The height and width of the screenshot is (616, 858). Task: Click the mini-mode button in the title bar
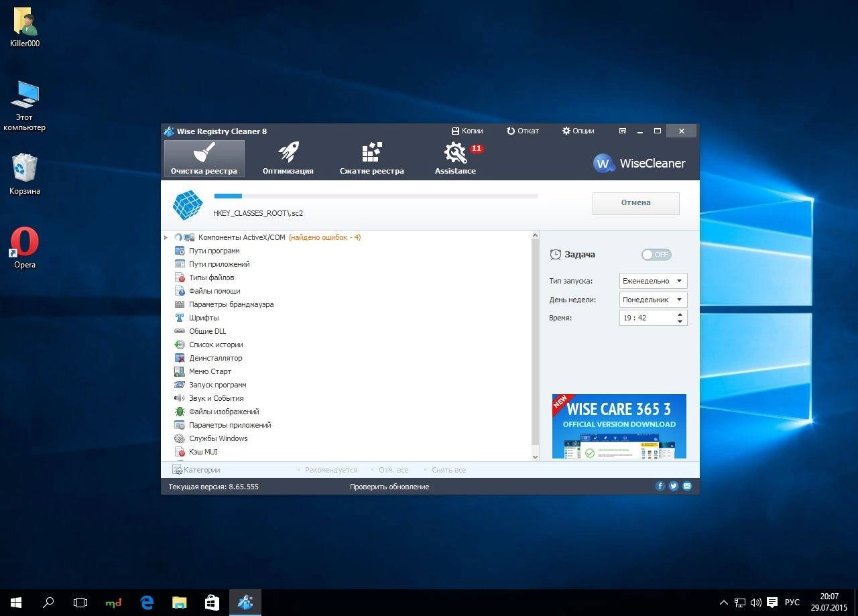(x=623, y=131)
